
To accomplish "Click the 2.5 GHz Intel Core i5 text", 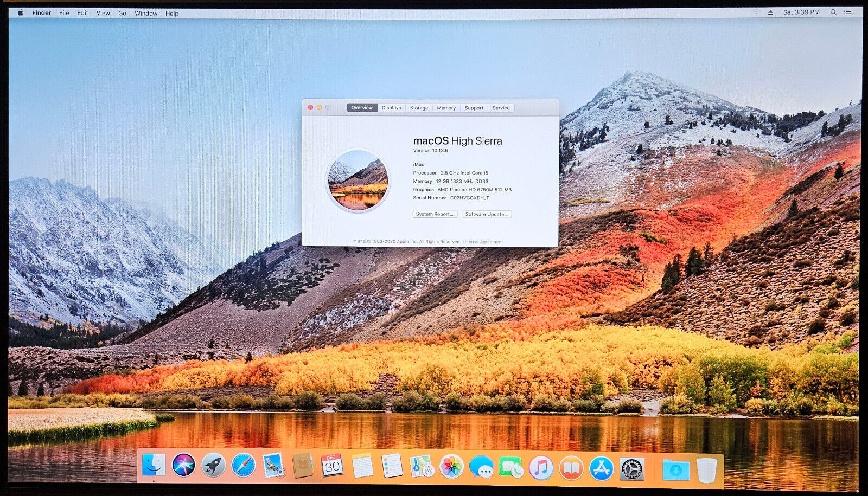I will [464, 173].
